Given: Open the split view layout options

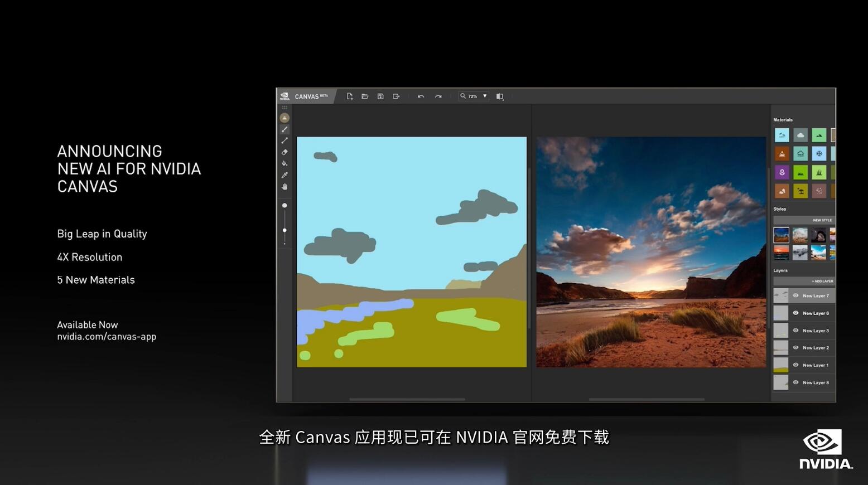Looking at the screenshot, I should tap(500, 96).
